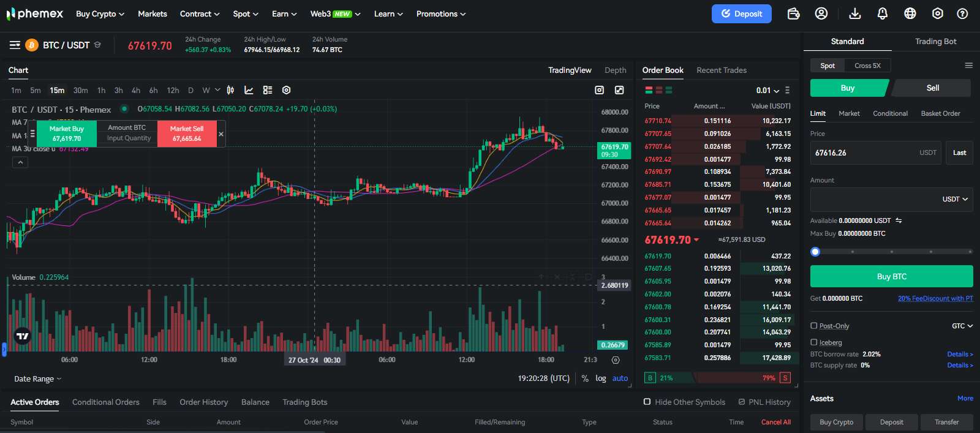
Task: Switch margin mode to Cross 5X
Action: 867,66
